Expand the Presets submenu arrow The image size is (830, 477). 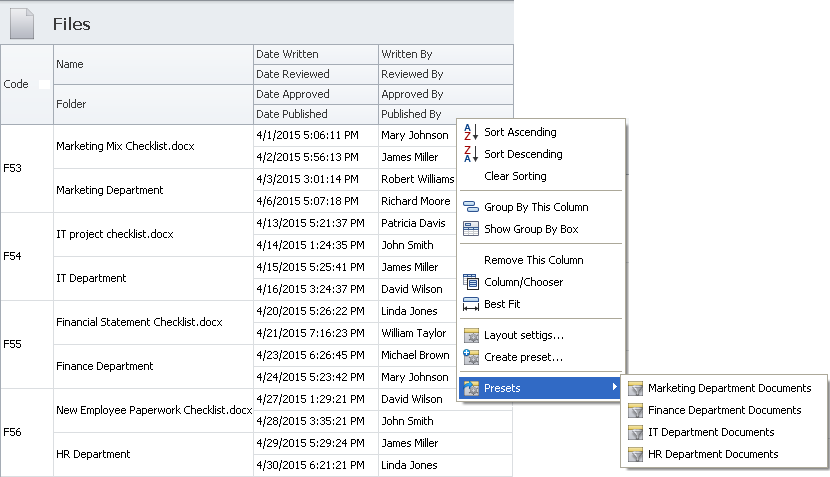coord(614,388)
